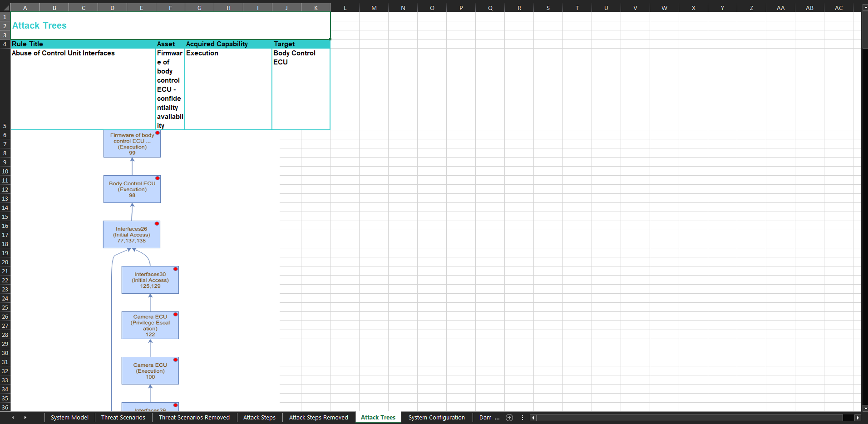Open the System Model sheet tab
The height and width of the screenshot is (424, 868).
(69, 418)
